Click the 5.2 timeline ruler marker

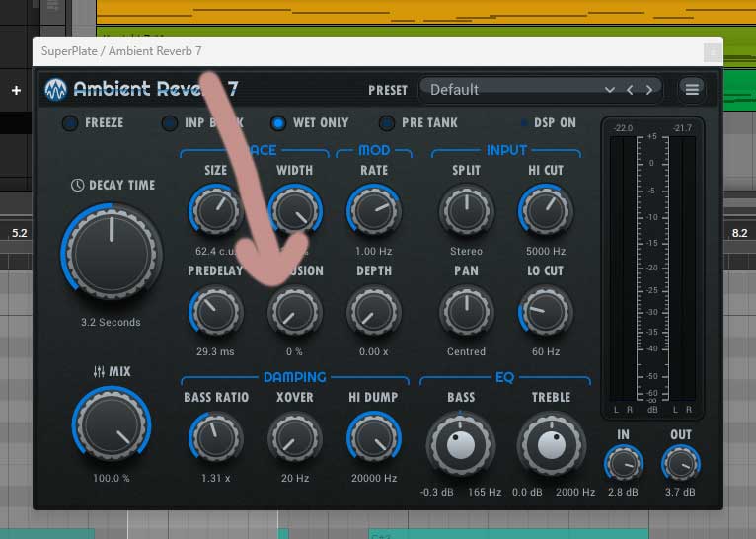[20, 233]
